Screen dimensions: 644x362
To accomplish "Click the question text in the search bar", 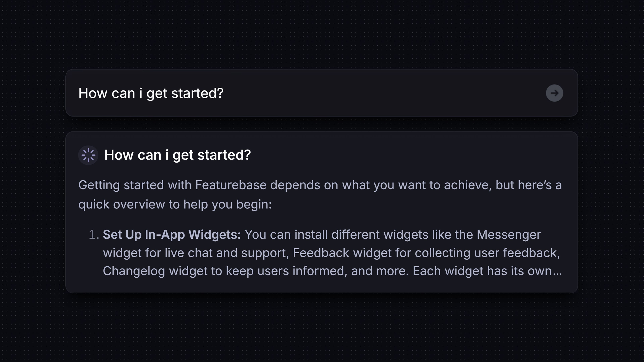I will pyautogui.click(x=151, y=93).
